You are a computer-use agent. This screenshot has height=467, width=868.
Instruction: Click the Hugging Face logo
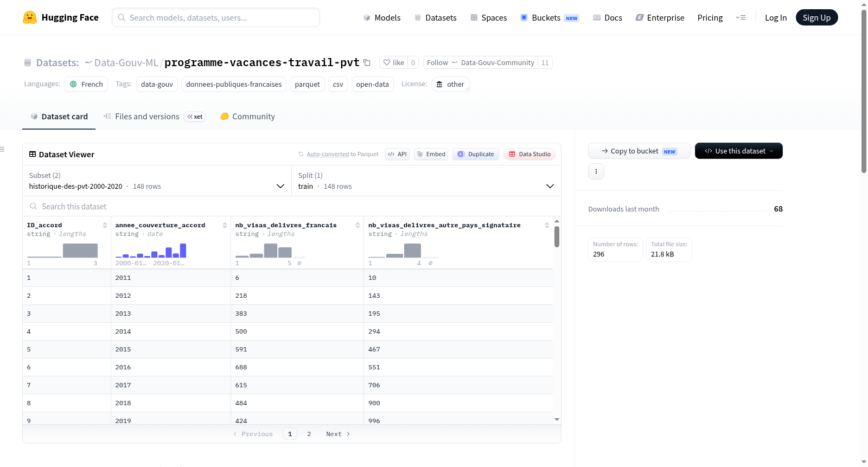tap(61, 17)
